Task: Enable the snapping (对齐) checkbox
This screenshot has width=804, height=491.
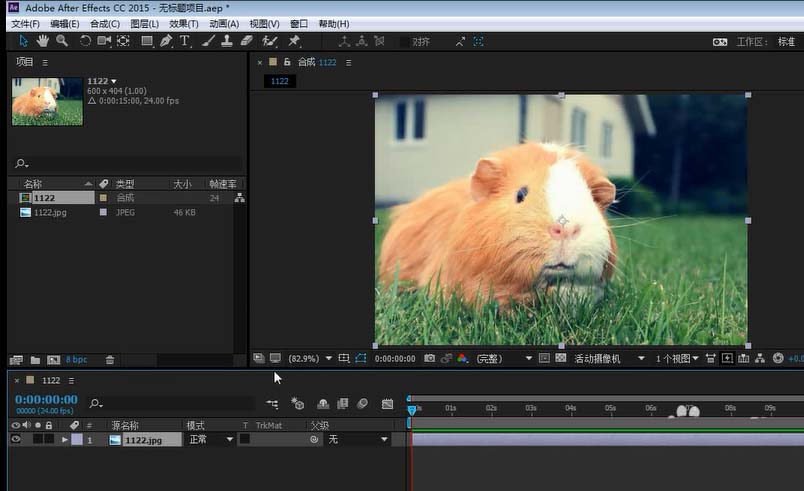Action: (404, 42)
